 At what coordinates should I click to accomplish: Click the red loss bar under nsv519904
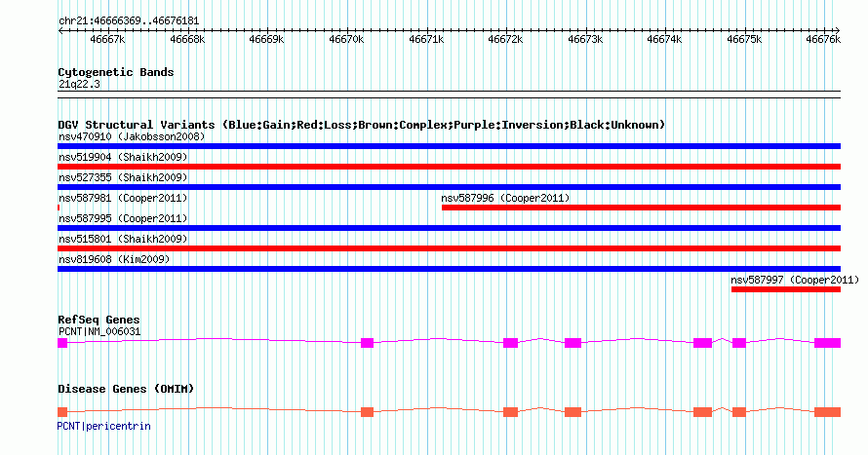pos(449,167)
